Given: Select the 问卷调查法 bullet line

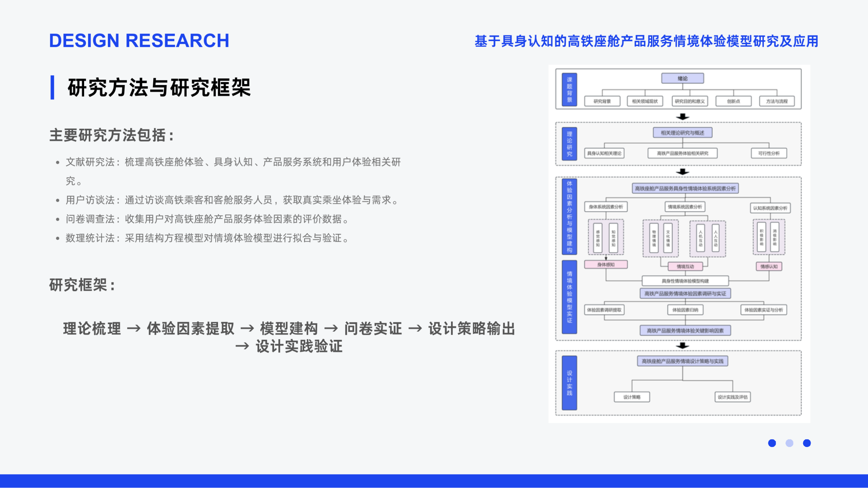Looking at the screenshot, I should pyautogui.click(x=203, y=219).
